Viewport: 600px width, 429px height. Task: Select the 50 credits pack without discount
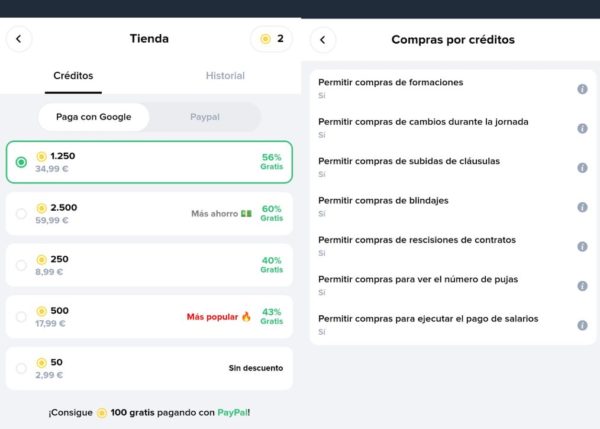click(22, 368)
